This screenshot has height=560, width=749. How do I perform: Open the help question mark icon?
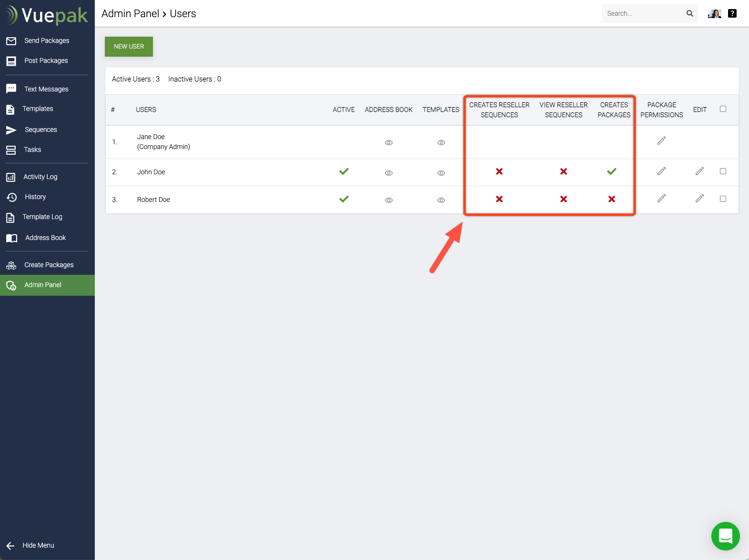(732, 13)
